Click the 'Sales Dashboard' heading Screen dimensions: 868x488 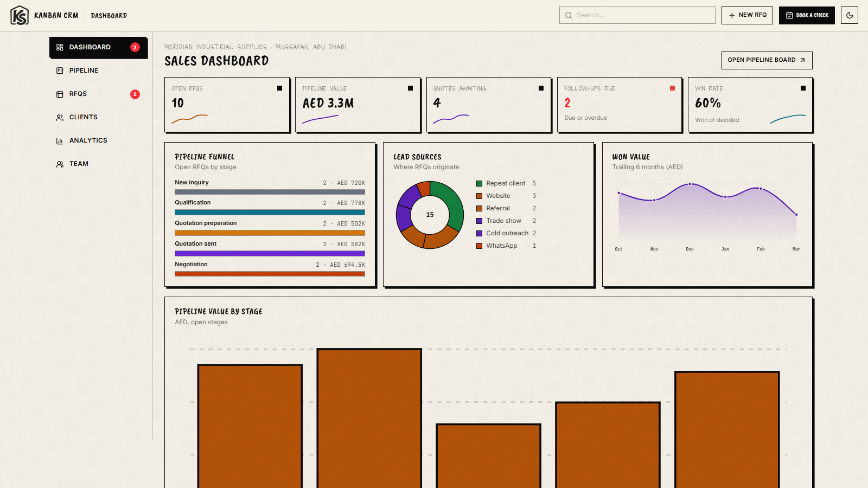(x=216, y=61)
